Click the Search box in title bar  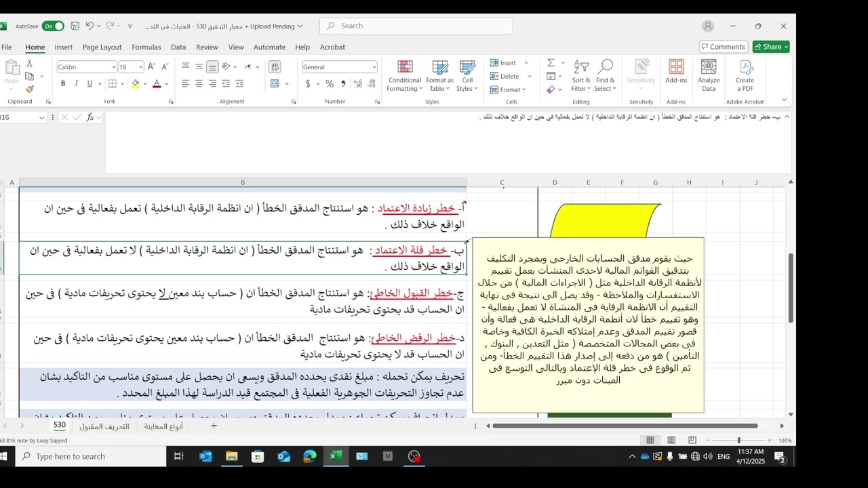[x=416, y=26]
